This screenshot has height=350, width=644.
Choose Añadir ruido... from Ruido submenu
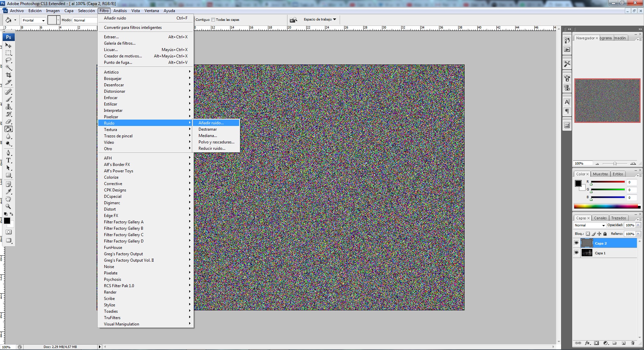[x=211, y=123]
